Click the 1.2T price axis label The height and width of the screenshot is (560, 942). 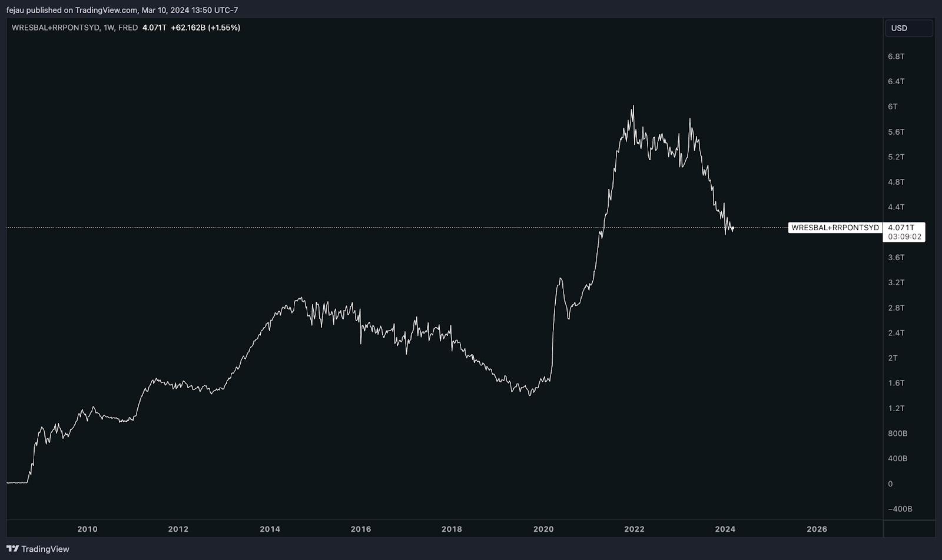(896, 408)
